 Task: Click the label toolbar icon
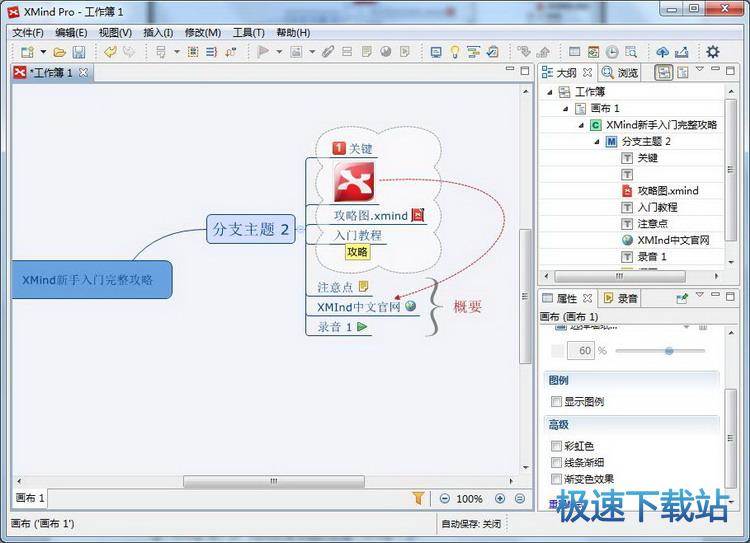coord(347,52)
